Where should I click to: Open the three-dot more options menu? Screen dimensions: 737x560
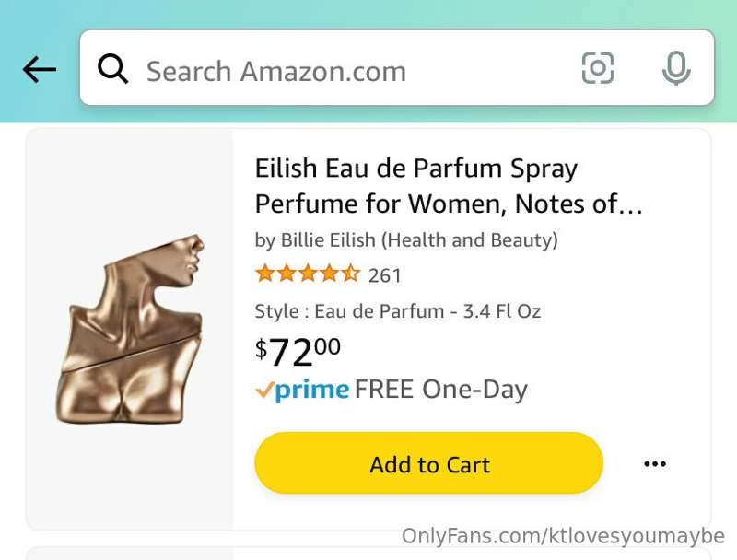[x=655, y=463]
